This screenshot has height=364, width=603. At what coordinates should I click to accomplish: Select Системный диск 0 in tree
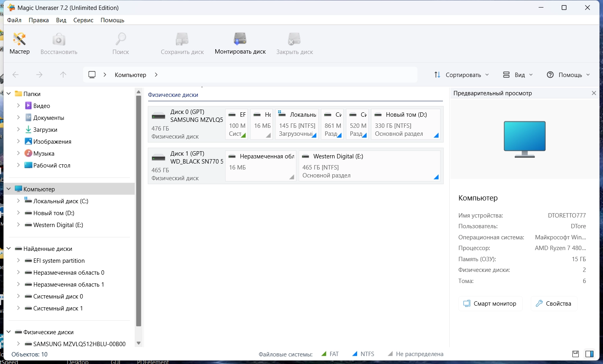58,296
